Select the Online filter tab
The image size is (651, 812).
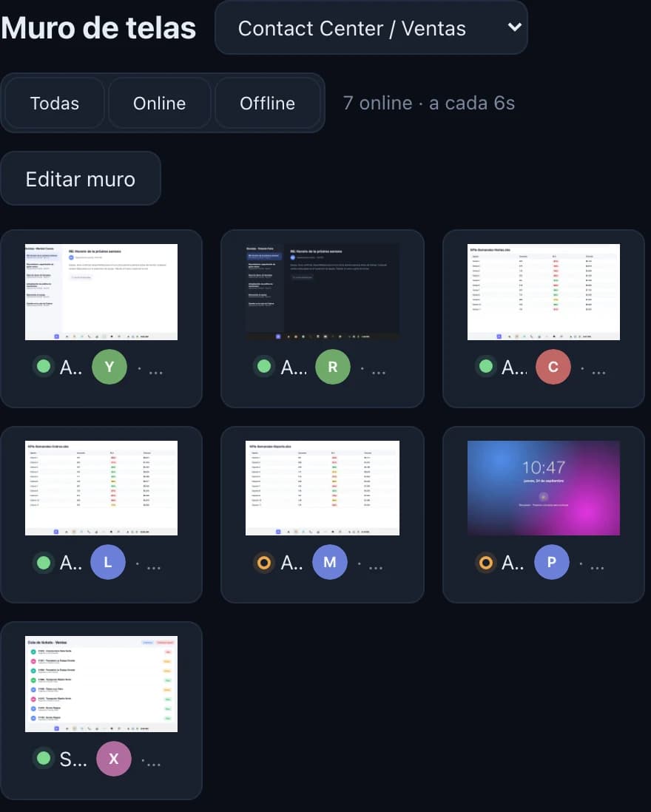160,103
